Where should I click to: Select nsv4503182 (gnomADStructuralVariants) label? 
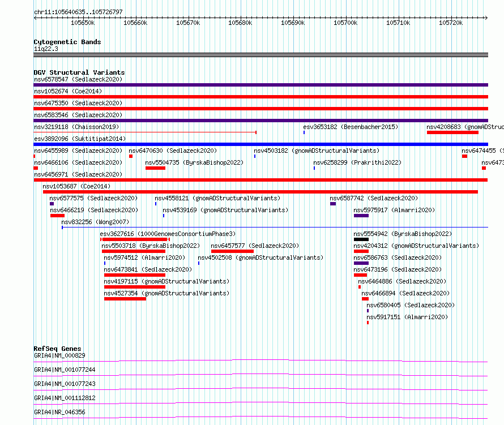click(x=317, y=151)
